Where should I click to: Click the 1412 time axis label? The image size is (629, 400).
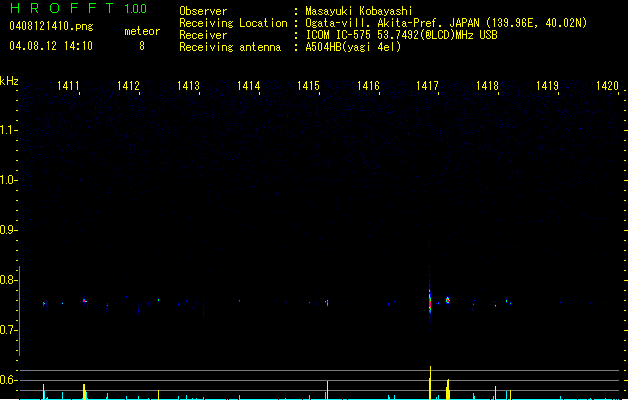128,86
